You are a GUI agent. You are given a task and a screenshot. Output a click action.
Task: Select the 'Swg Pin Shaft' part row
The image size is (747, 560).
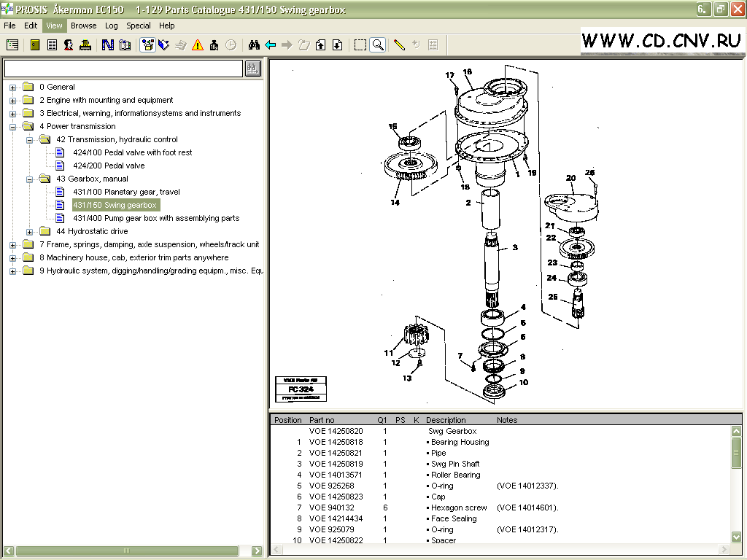(500, 464)
